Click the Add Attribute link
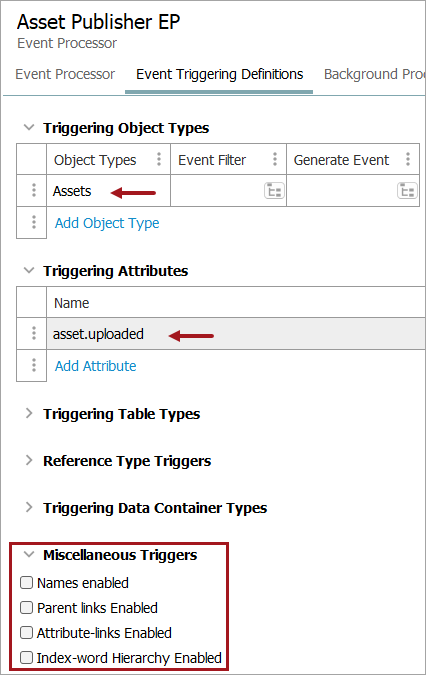 coord(96,365)
